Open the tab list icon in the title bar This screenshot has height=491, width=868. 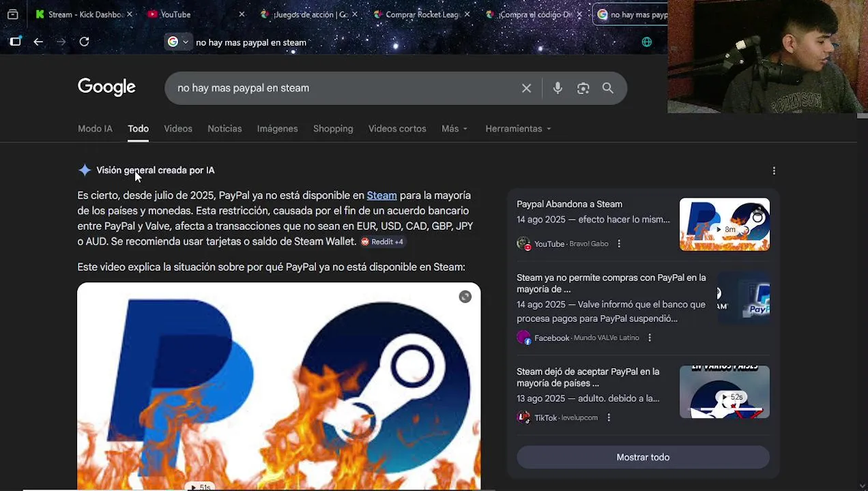tap(12, 14)
